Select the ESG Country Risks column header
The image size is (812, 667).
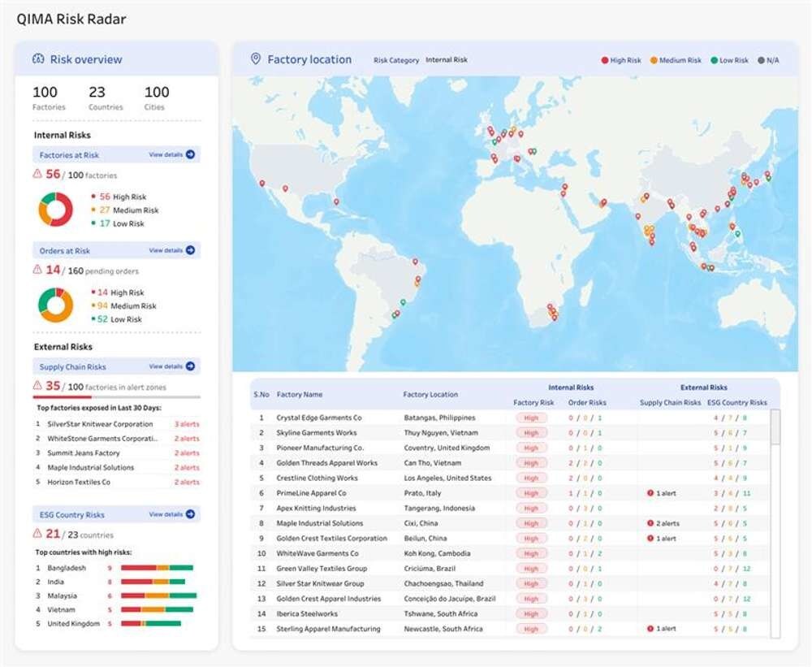[736, 403]
